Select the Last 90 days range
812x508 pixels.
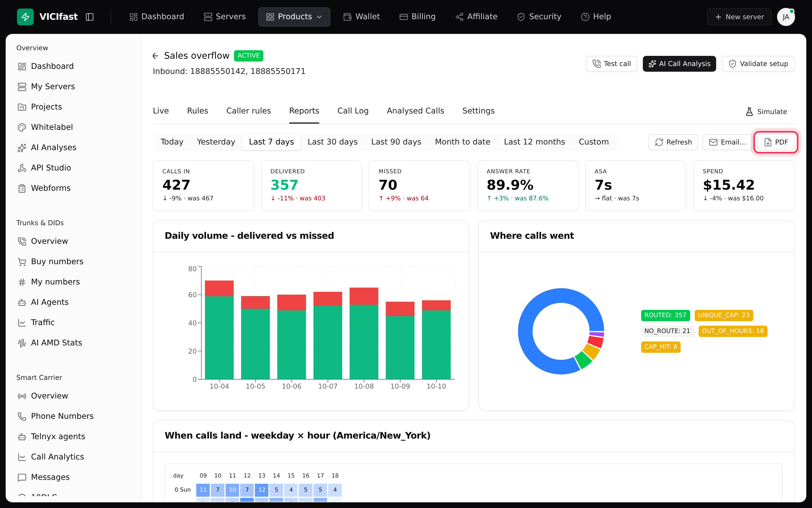[396, 142]
